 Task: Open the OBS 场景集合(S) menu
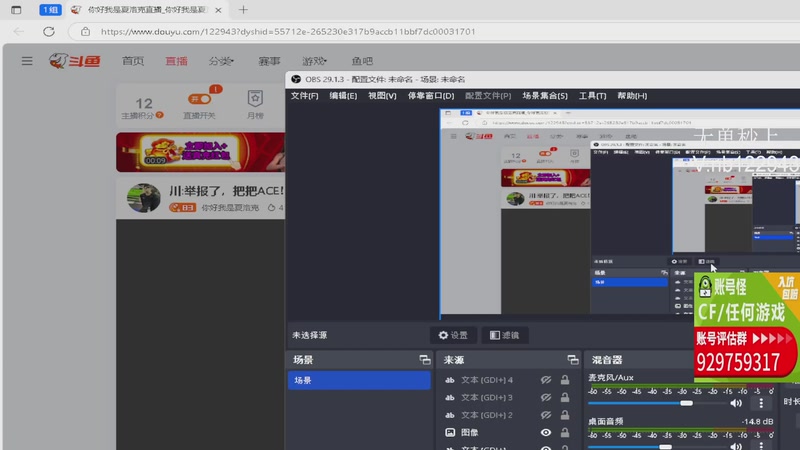tap(545, 95)
